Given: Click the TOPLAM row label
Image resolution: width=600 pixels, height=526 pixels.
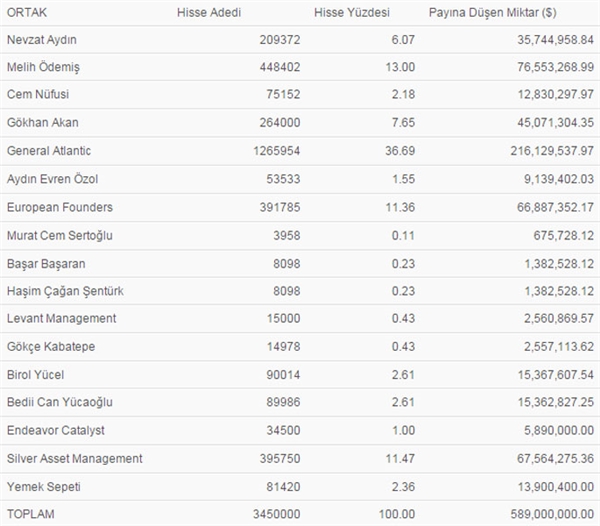Looking at the screenshot, I should pyautogui.click(x=30, y=514).
